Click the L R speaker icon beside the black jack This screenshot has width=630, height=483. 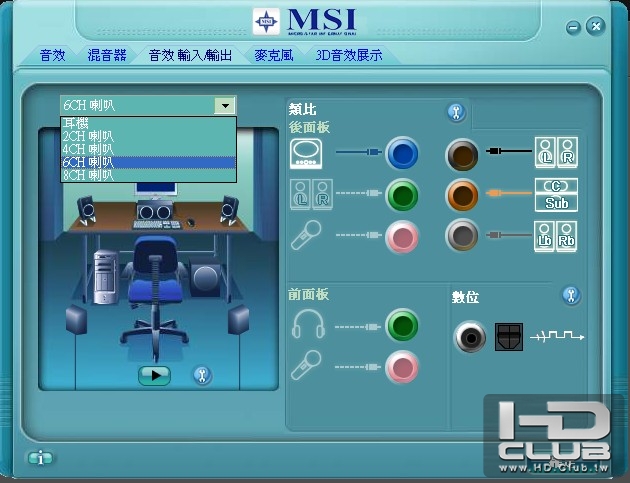(x=556, y=152)
